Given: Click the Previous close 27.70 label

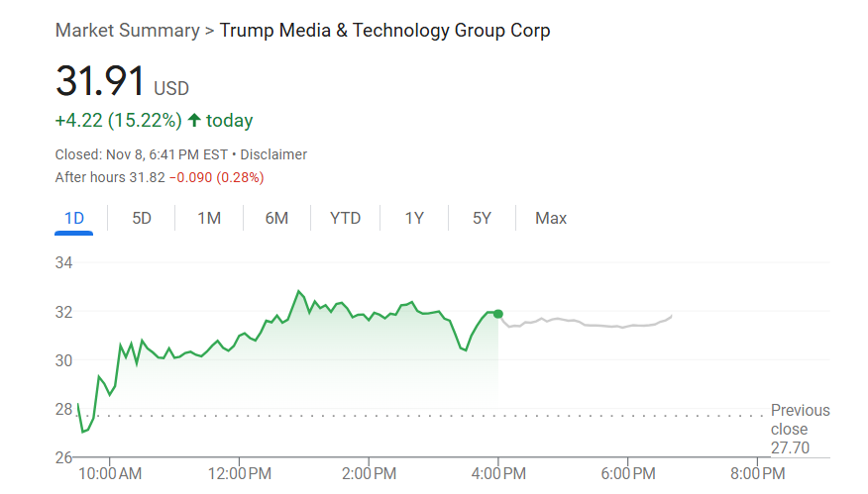Looking at the screenshot, I should 800,429.
